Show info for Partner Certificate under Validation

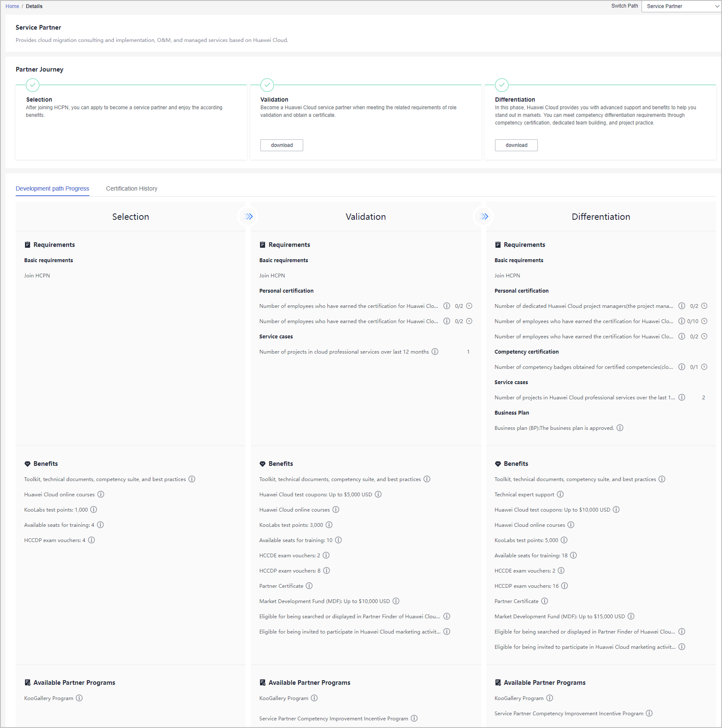pos(309,586)
